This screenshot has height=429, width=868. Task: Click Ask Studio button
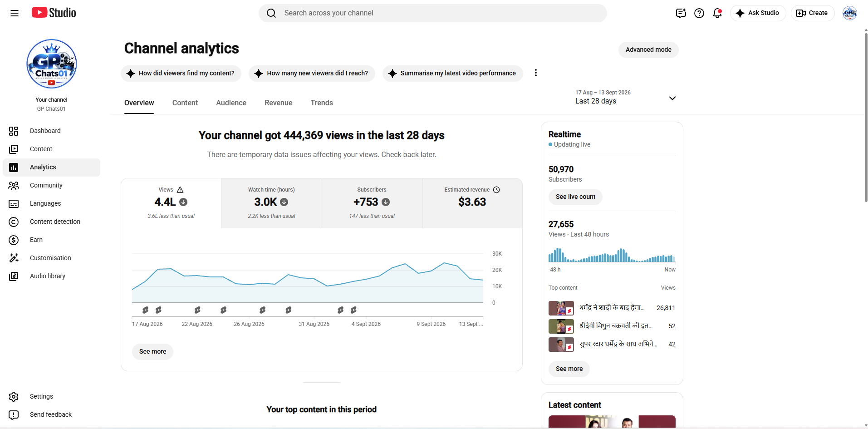click(x=758, y=13)
